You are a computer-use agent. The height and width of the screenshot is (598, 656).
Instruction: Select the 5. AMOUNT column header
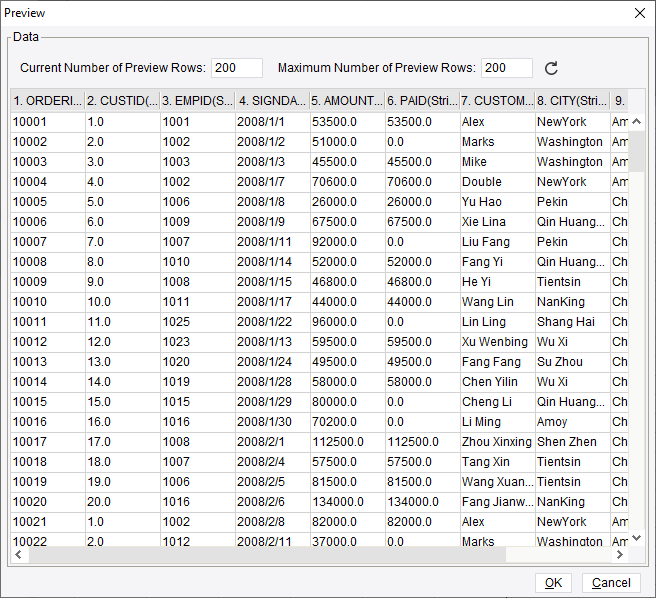[x=347, y=101]
